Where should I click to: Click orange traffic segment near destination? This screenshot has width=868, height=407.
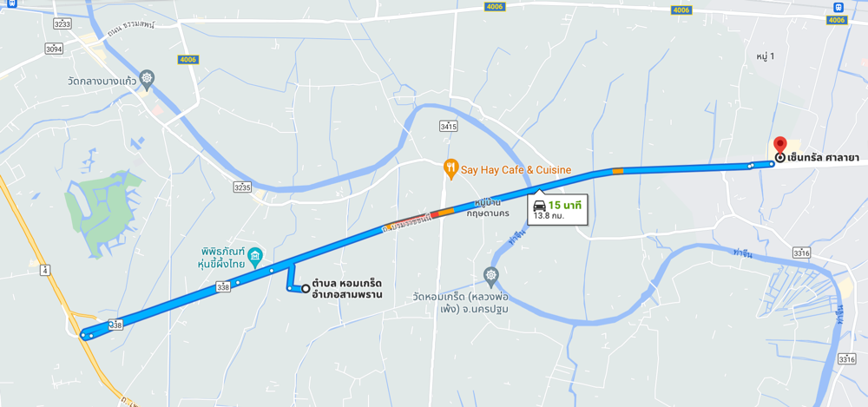618,171
